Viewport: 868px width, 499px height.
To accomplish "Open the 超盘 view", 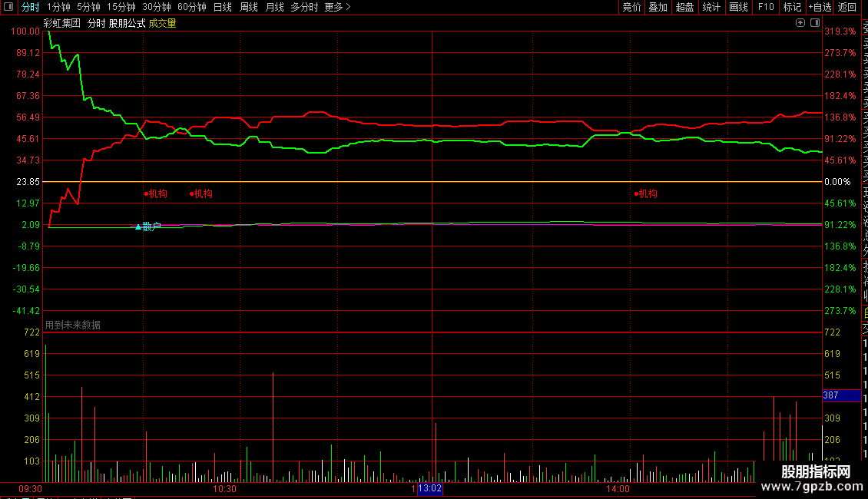I will [684, 7].
